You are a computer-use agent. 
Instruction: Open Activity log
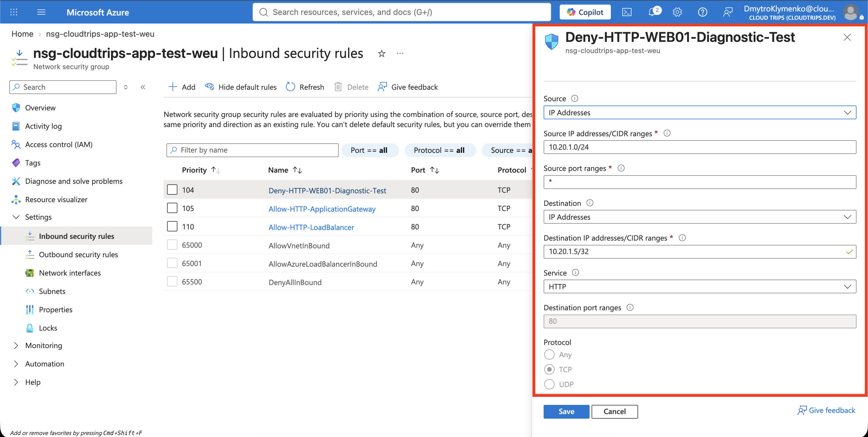[43, 126]
